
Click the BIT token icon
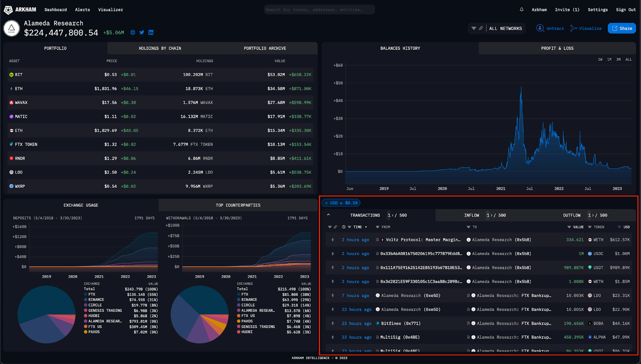pos(11,75)
